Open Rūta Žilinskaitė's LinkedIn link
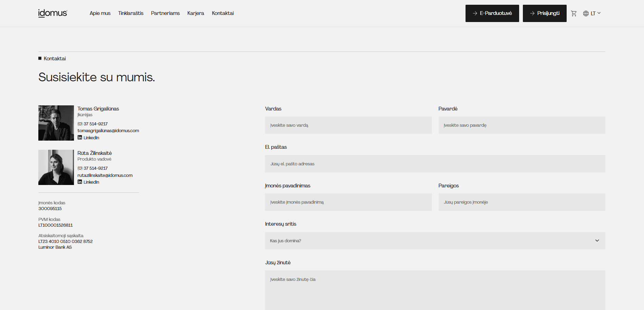This screenshot has width=644, height=310. coord(89,182)
